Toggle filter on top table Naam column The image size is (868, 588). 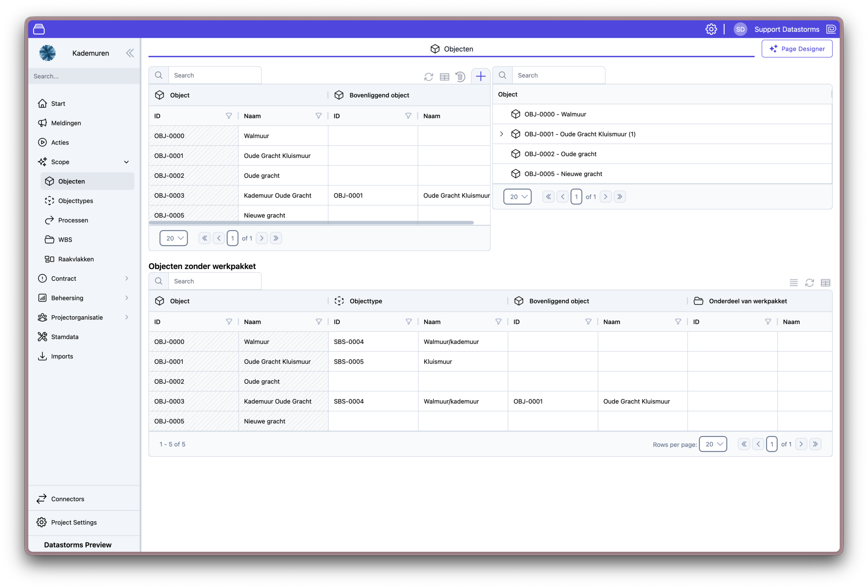coord(319,116)
